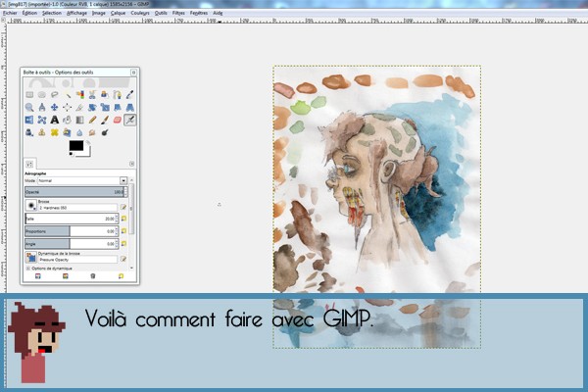Edit the brush with pencil icon
This screenshot has height=392, width=588.
coord(123,207)
